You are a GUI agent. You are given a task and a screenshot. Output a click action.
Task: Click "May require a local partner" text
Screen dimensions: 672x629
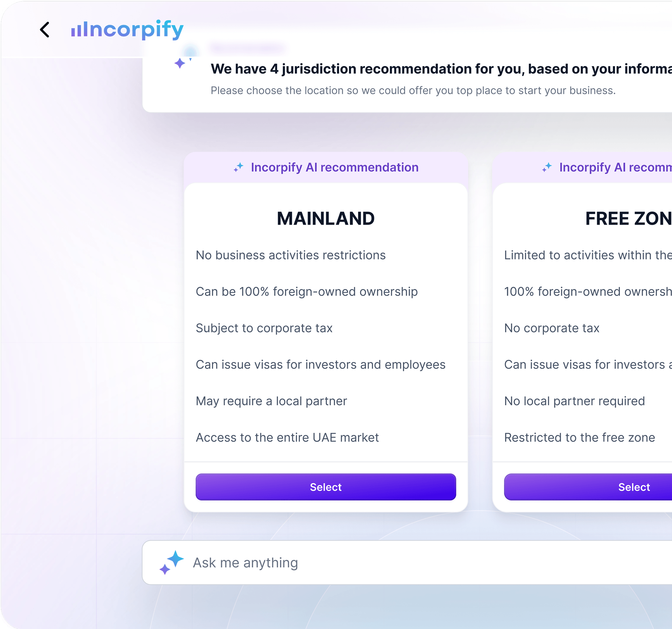coord(271,401)
